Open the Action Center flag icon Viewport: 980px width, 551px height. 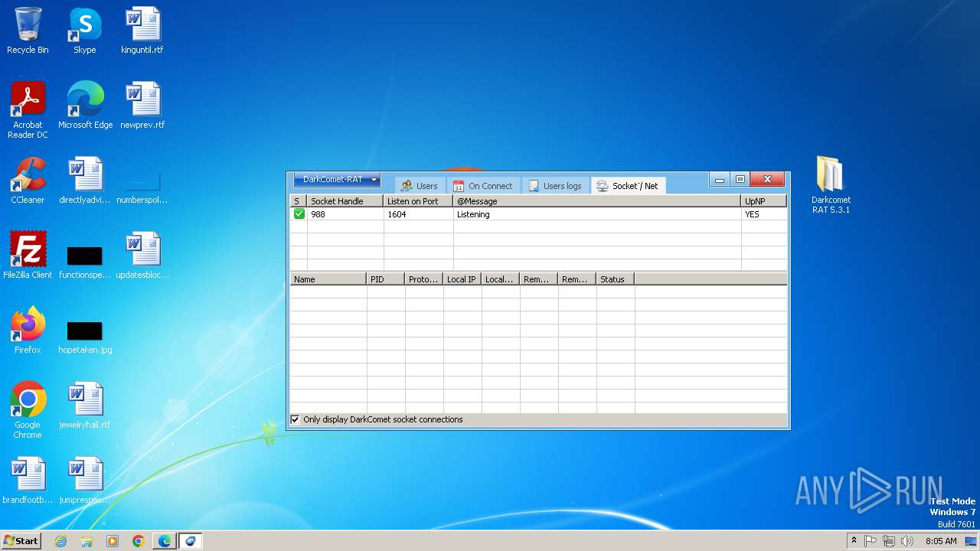871,541
